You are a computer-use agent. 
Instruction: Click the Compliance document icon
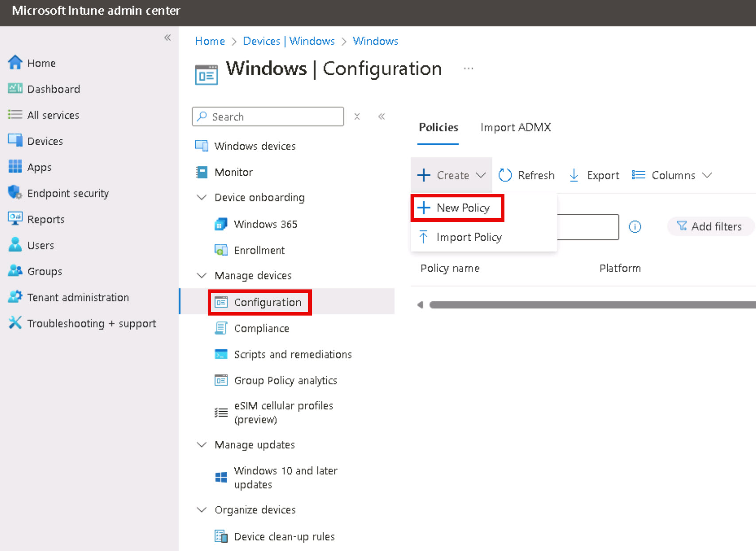[221, 328]
